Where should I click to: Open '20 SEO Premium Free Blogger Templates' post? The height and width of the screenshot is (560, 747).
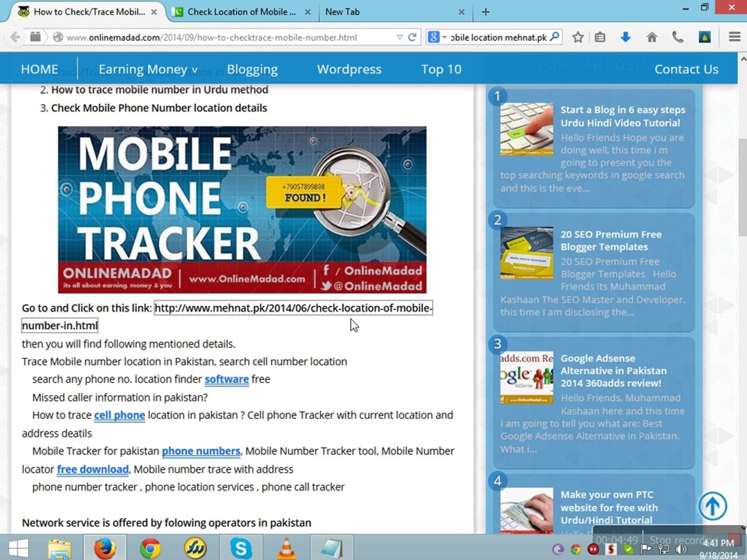point(611,241)
